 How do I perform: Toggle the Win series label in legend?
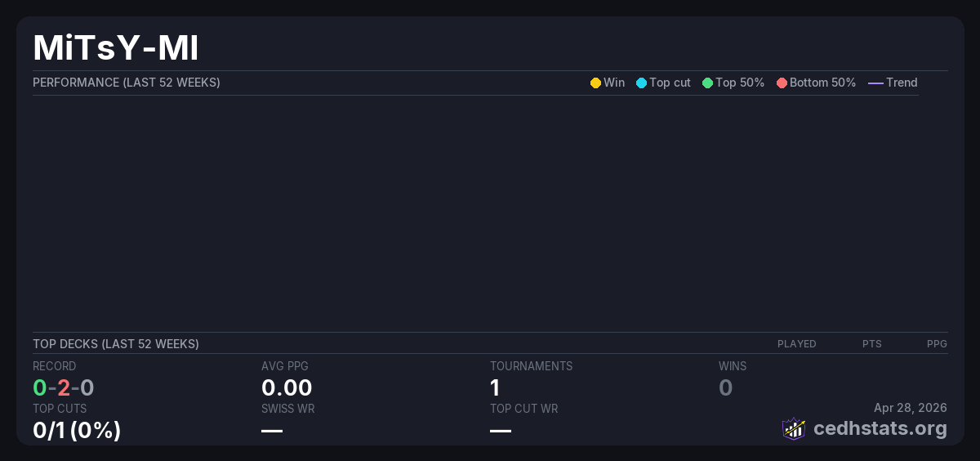pos(613,83)
